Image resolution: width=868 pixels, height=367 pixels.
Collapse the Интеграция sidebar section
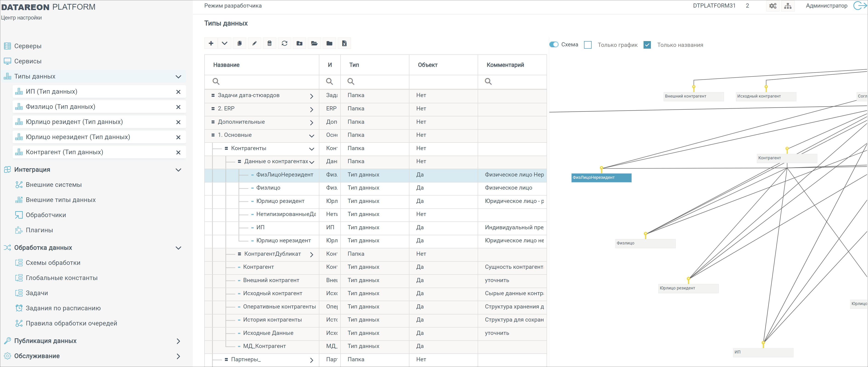(x=178, y=170)
